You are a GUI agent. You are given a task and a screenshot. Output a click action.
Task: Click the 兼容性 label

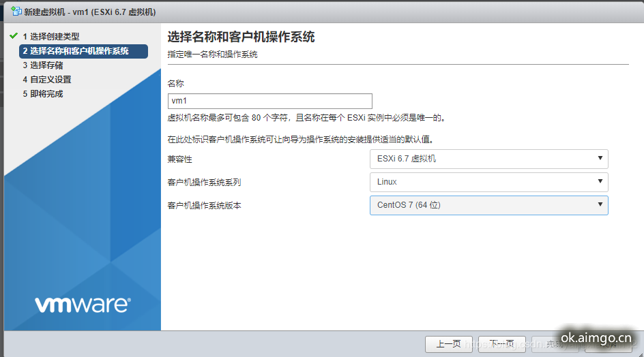[179, 159]
